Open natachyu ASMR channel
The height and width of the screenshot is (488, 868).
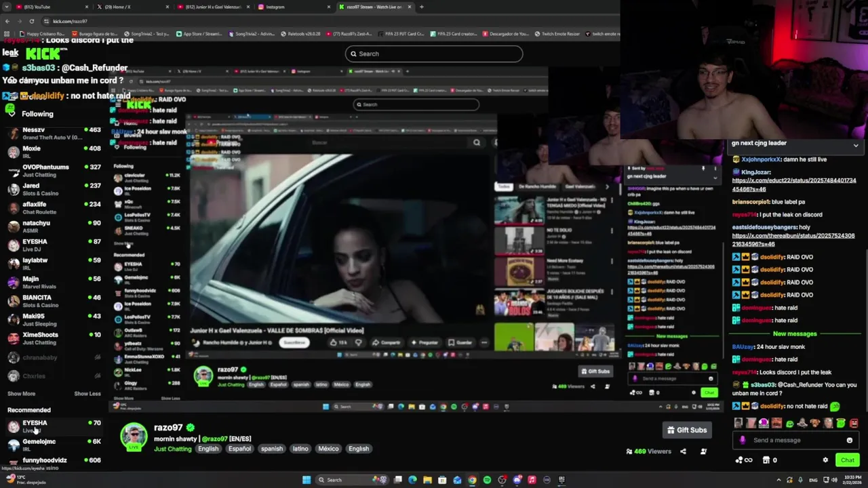54,226
